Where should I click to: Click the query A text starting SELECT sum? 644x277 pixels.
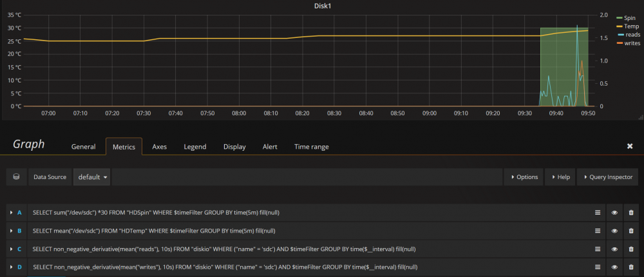pos(156,213)
